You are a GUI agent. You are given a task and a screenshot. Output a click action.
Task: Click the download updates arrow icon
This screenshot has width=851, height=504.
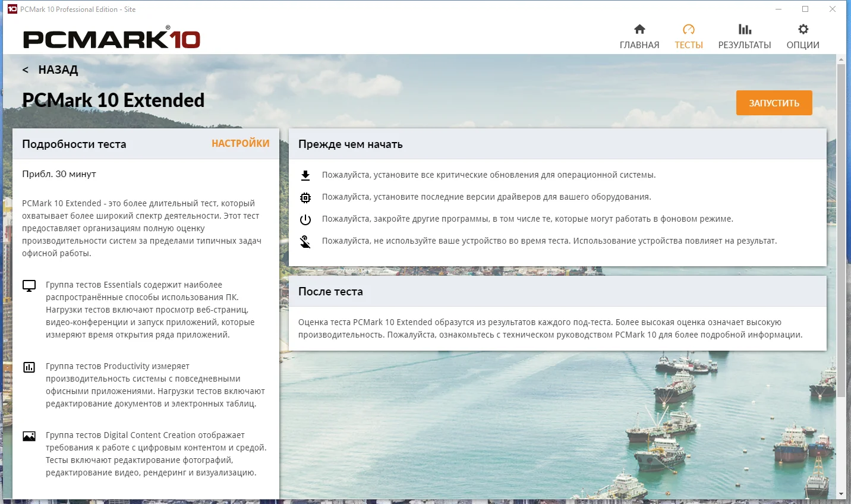click(x=305, y=175)
